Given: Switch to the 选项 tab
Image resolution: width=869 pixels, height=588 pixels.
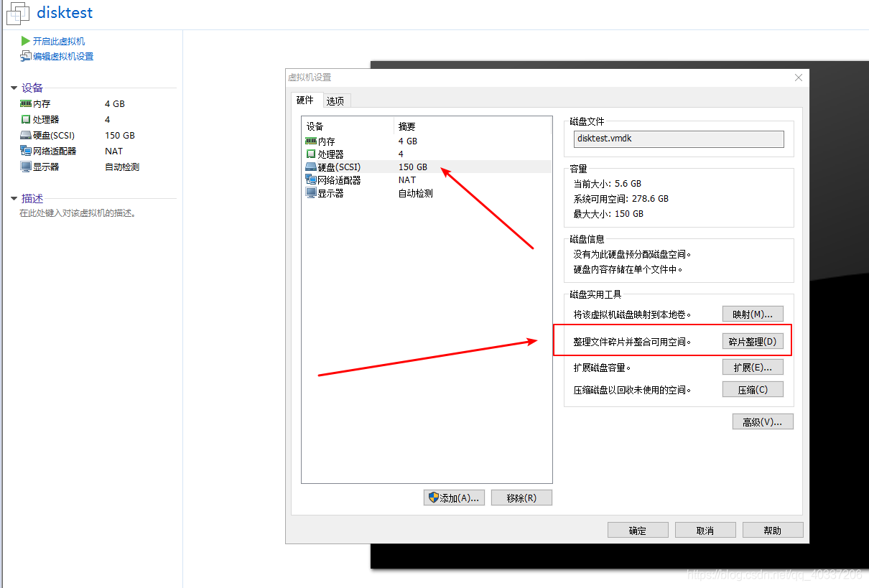Looking at the screenshot, I should click(x=335, y=101).
